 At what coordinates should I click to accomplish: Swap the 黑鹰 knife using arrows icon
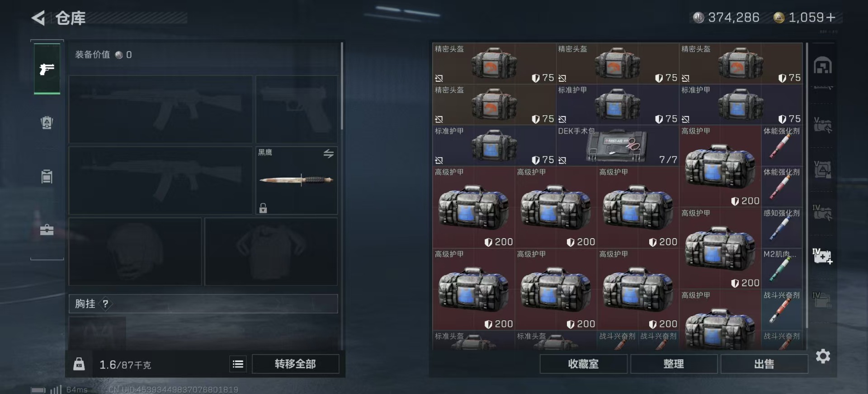329,154
